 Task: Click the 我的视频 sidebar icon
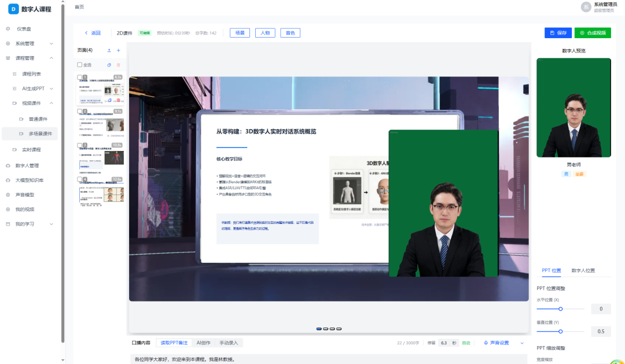(8, 209)
